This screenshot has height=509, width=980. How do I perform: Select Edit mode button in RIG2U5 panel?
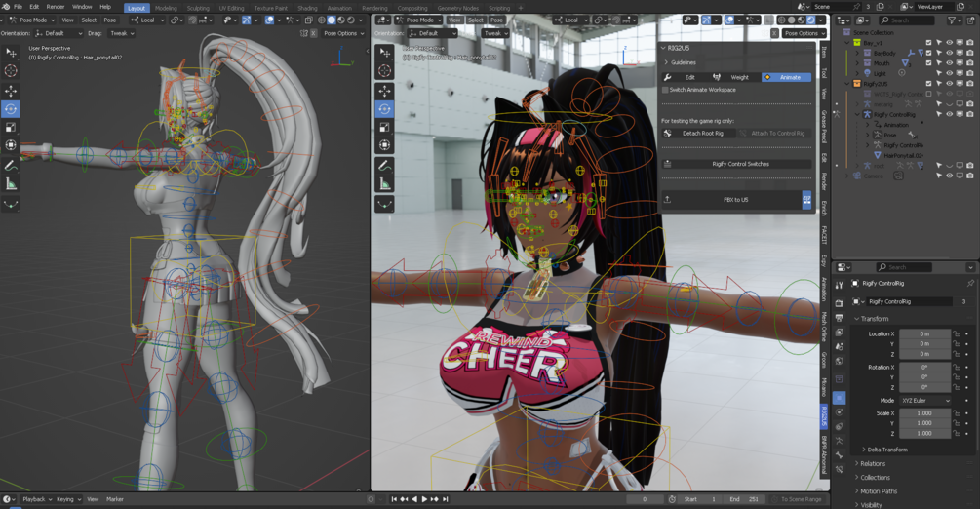pyautogui.click(x=686, y=78)
